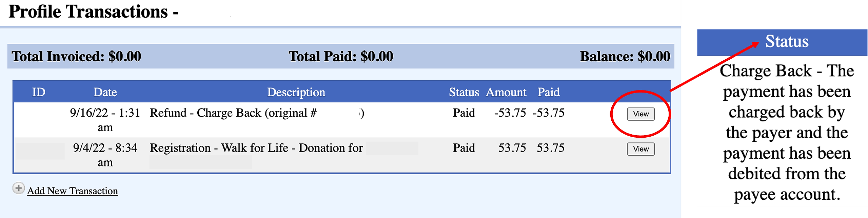Click the Date column header
Image resolution: width=868 pixels, height=218 pixels.
click(105, 92)
